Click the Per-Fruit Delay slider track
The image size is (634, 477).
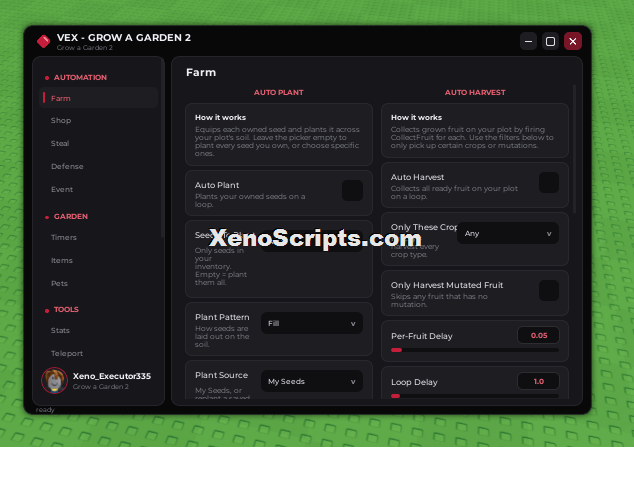475,350
